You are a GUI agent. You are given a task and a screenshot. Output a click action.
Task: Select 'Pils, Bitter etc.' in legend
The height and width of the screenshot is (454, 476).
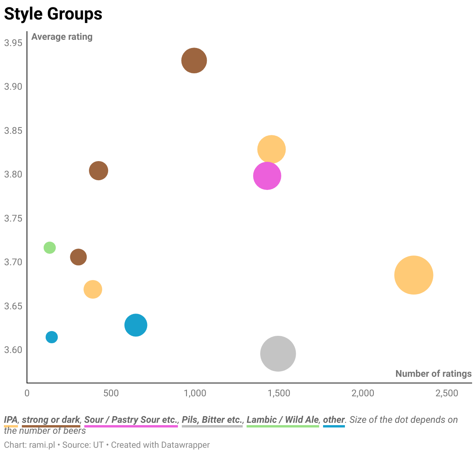point(212,420)
